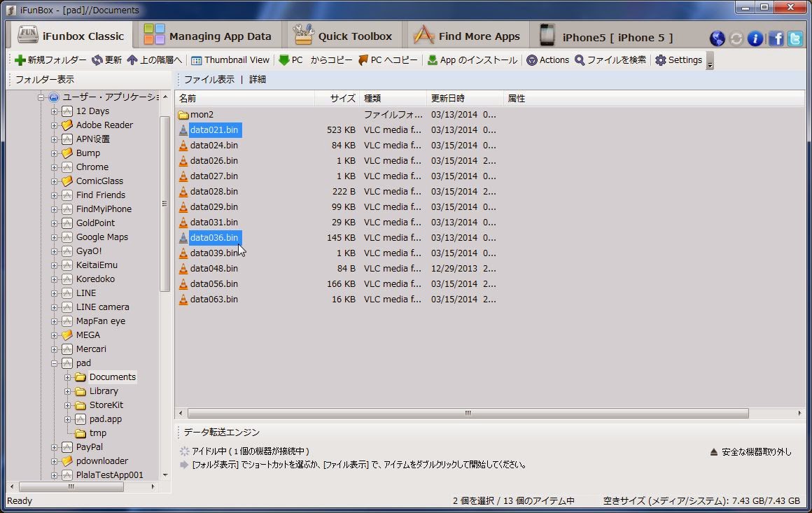Select file data021.bin
812x513 pixels.
tap(214, 130)
